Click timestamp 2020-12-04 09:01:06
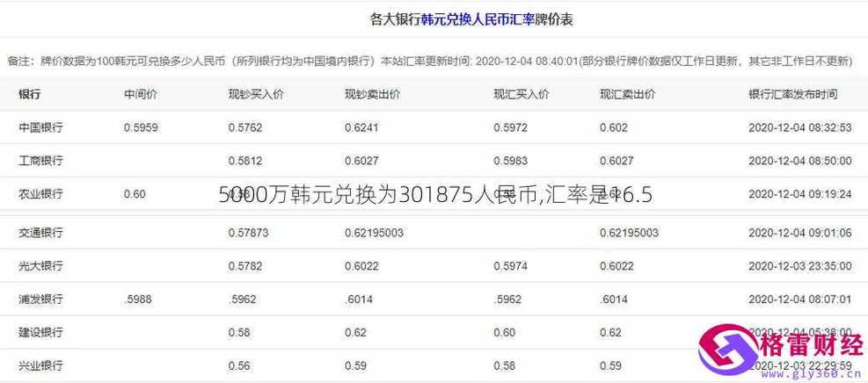Image resolution: width=868 pixels, height=383 pixels. point(800,233)
